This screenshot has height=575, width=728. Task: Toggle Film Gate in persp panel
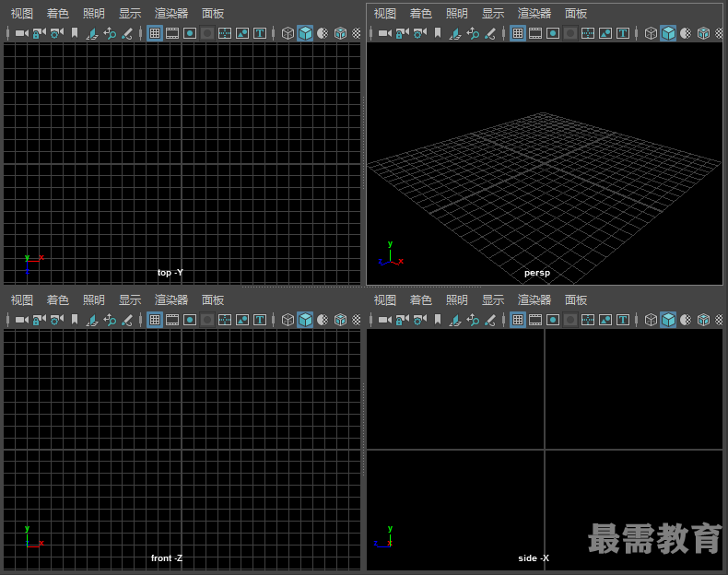[535, 33]
